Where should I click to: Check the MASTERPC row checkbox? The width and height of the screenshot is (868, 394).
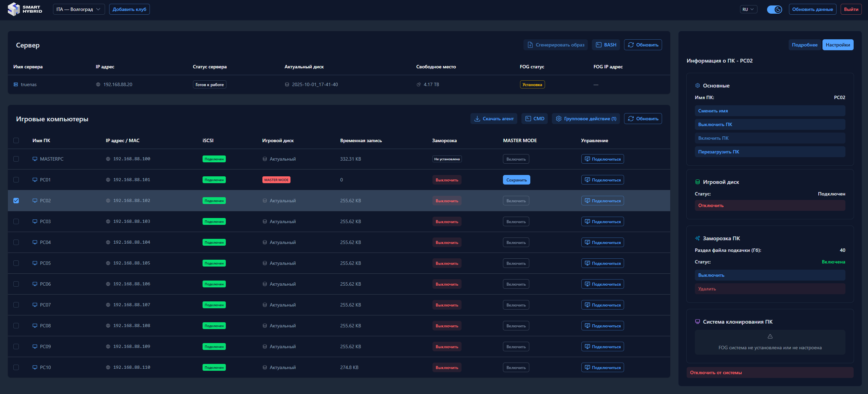(16, 159)
